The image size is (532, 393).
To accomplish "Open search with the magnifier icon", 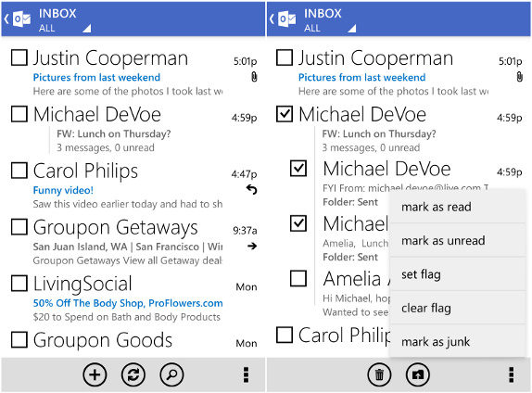I will [x=171, y=375].
